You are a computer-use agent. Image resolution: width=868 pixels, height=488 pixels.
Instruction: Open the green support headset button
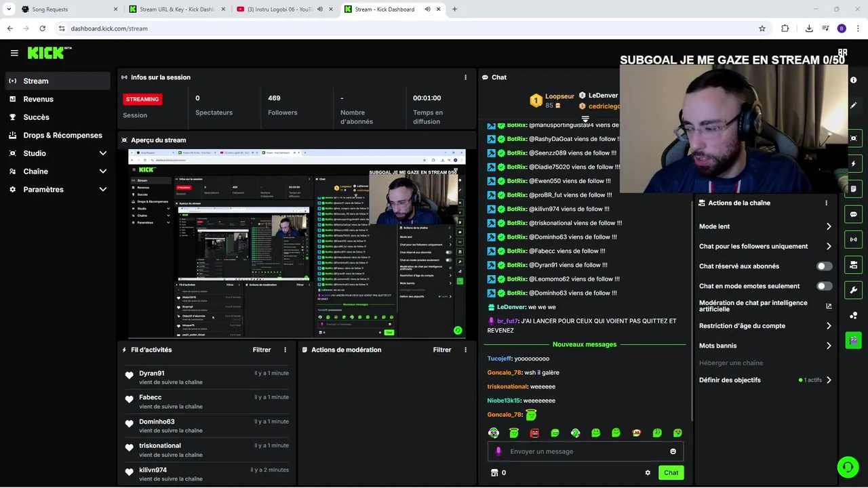(848, 467)
